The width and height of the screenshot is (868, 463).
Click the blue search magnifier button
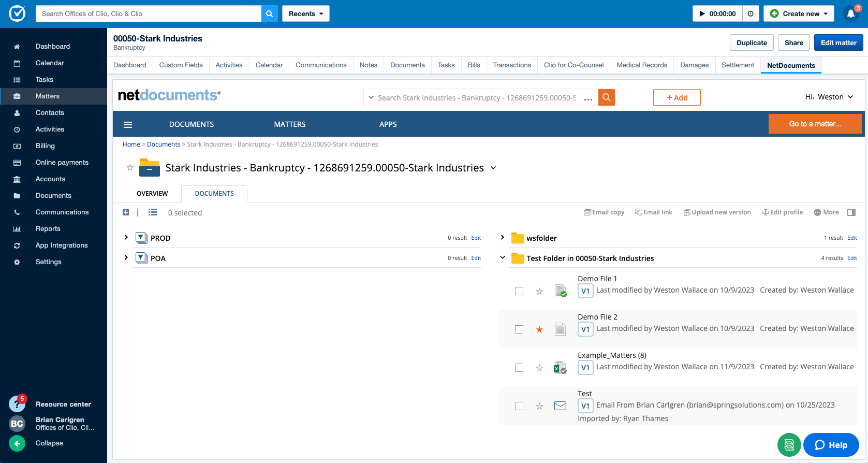point(270,13)
